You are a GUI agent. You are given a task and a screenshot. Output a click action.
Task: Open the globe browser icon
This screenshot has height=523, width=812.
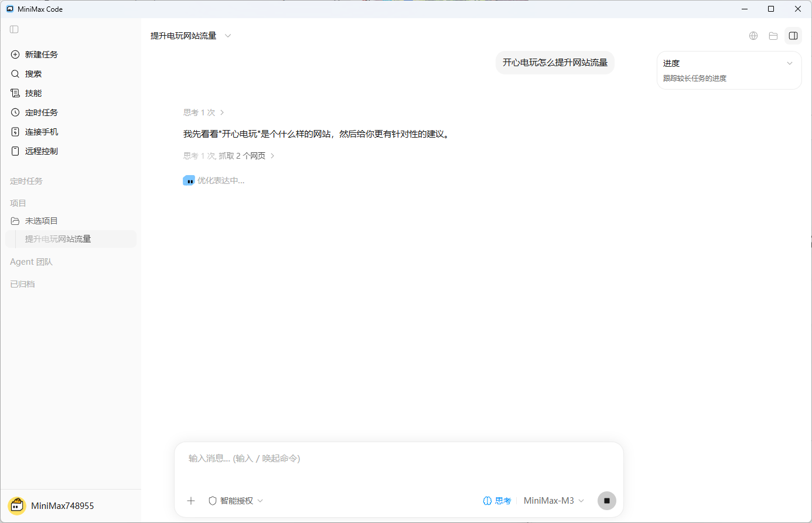[753, 36]
